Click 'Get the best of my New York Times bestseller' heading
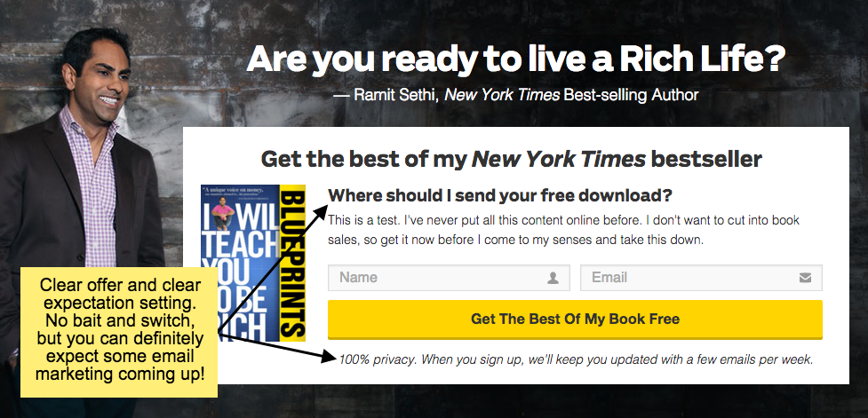Image resolution: width=868 pixels, height=418 pixels. pos(512,159)
